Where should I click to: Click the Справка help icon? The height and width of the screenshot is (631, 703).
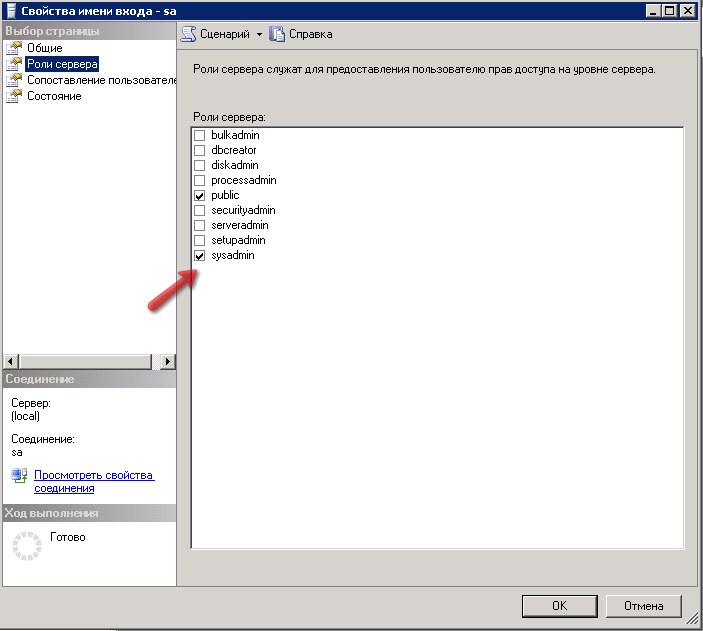[277, 34]
